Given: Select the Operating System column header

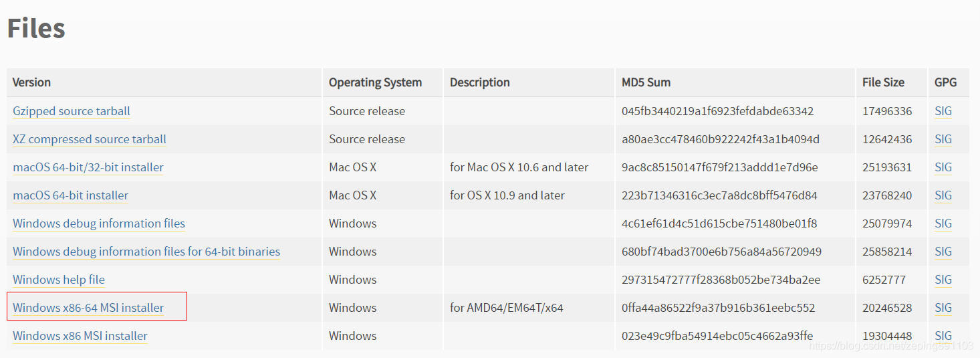Looking at the screenshot, I should (x=375, y=82).
